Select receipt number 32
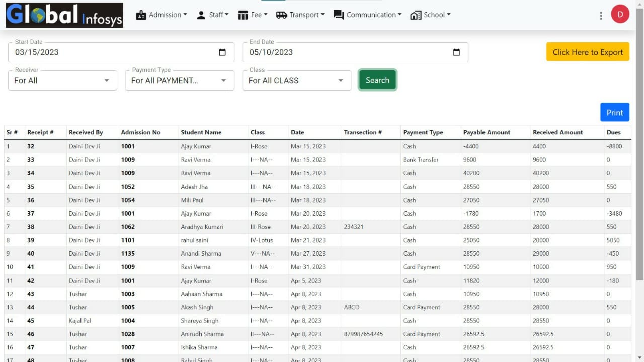 pos(31,146)
